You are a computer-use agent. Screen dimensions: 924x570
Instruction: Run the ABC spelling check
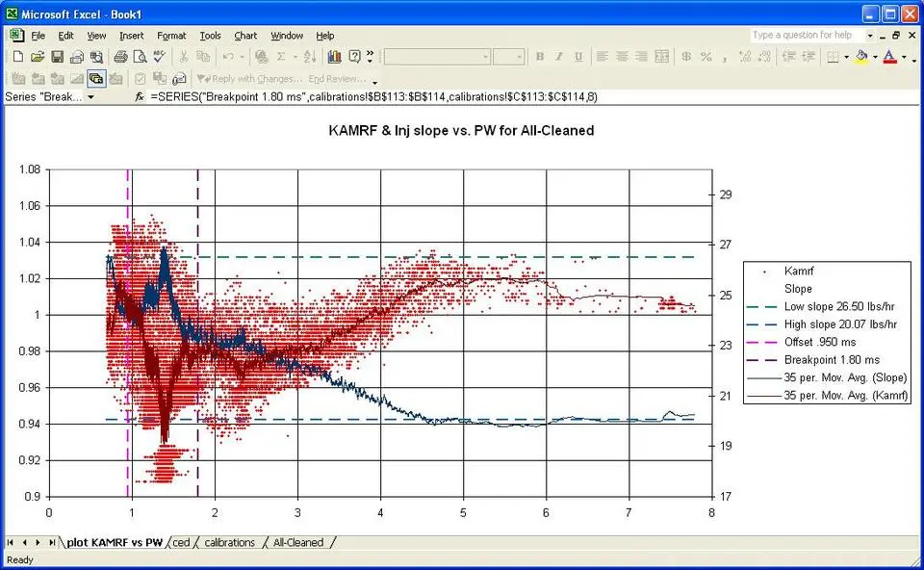159,57
